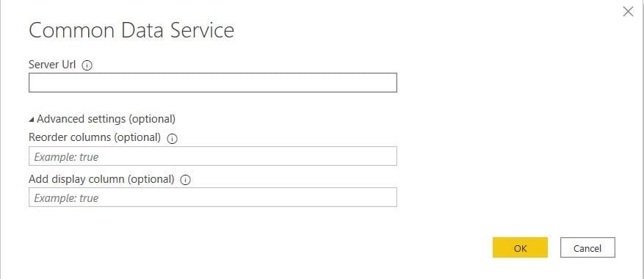Click inside the Reorder columns input field
This screenshot has height=279, width=644.
[x=213, y=156]
